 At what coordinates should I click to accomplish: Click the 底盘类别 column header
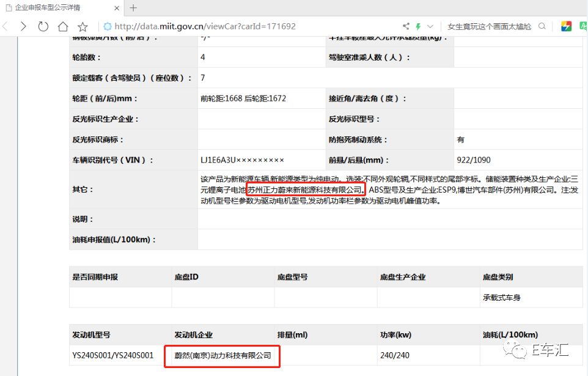498,278
